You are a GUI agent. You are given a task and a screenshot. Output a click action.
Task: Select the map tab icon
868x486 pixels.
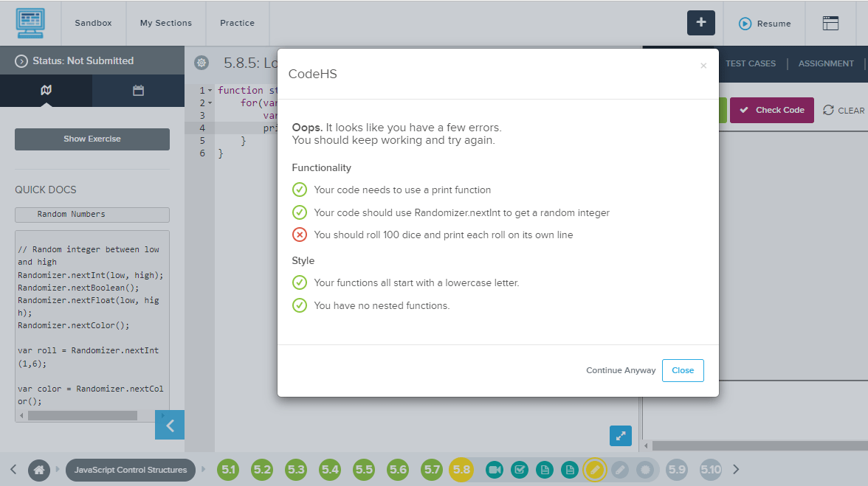tap(46, 90)
